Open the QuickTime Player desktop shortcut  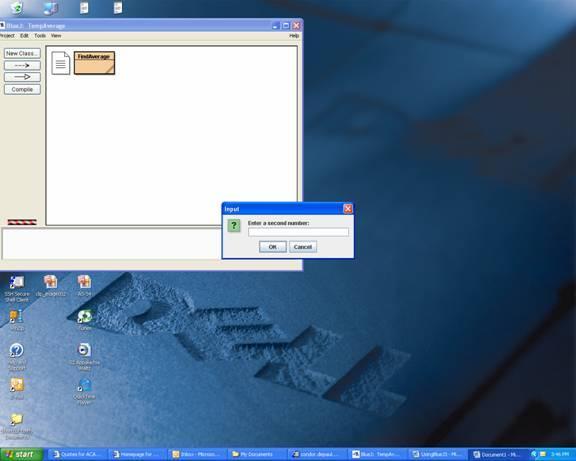click(x=84, y=392)
